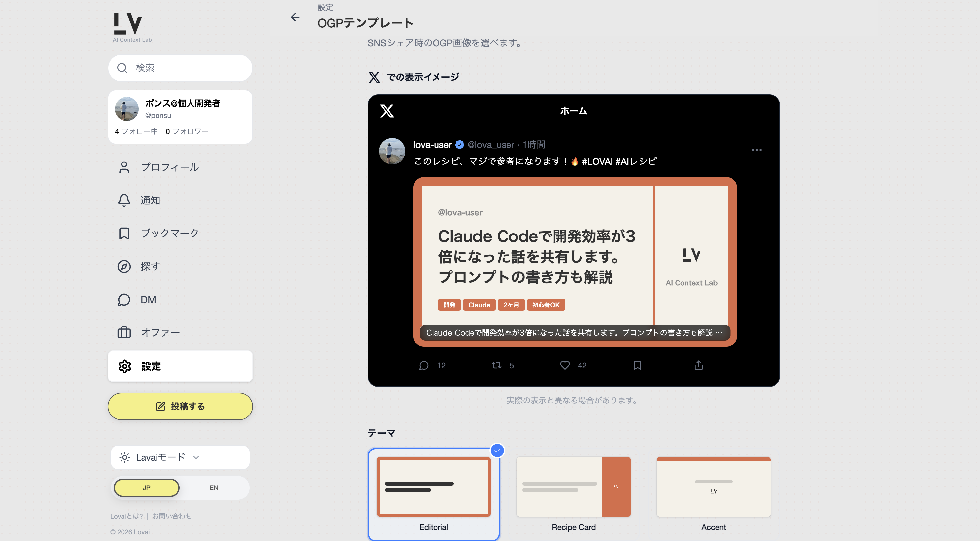Open オファー from sidebar

(x=160, y=332)
